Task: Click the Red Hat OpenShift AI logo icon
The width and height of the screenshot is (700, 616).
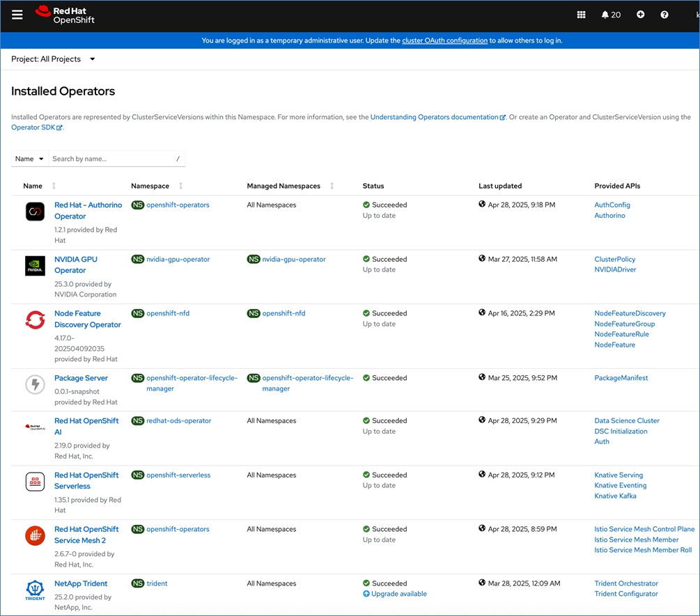Action: (x=35, y=427)
